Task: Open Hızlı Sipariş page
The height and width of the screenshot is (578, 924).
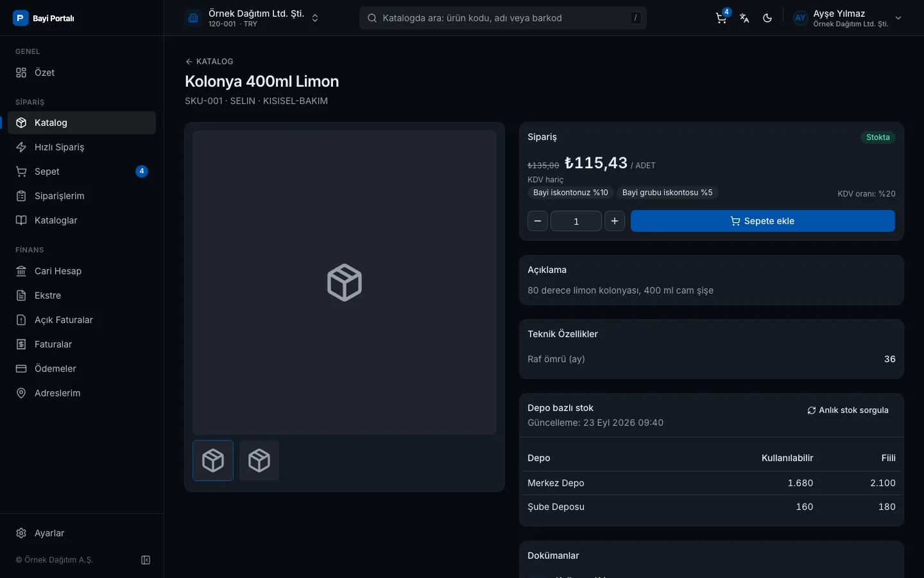Action: [x=81, y=147]
